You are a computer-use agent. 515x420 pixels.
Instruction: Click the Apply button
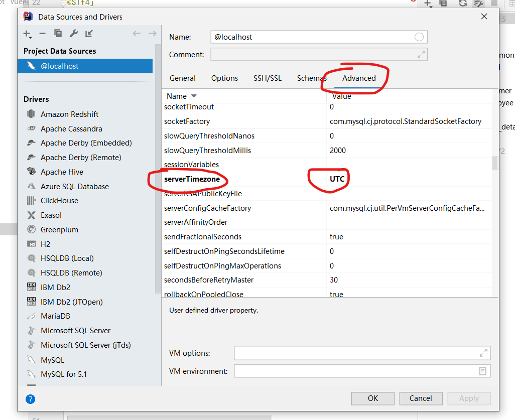click(469, 398)
